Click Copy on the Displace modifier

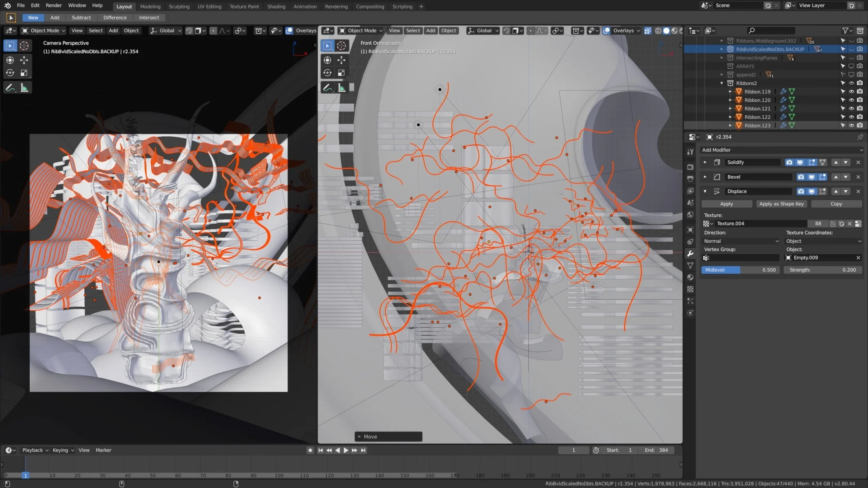pos(836,204)
